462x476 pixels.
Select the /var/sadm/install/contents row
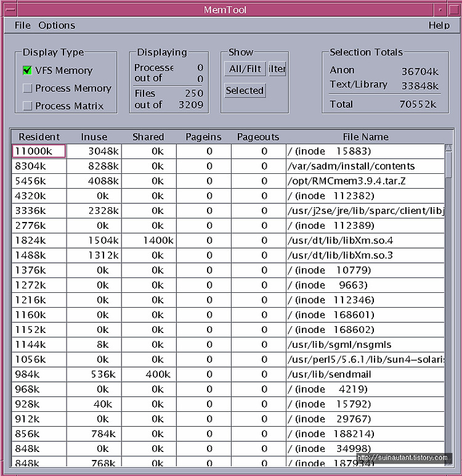pyautogui.click(x=228, y=166)
